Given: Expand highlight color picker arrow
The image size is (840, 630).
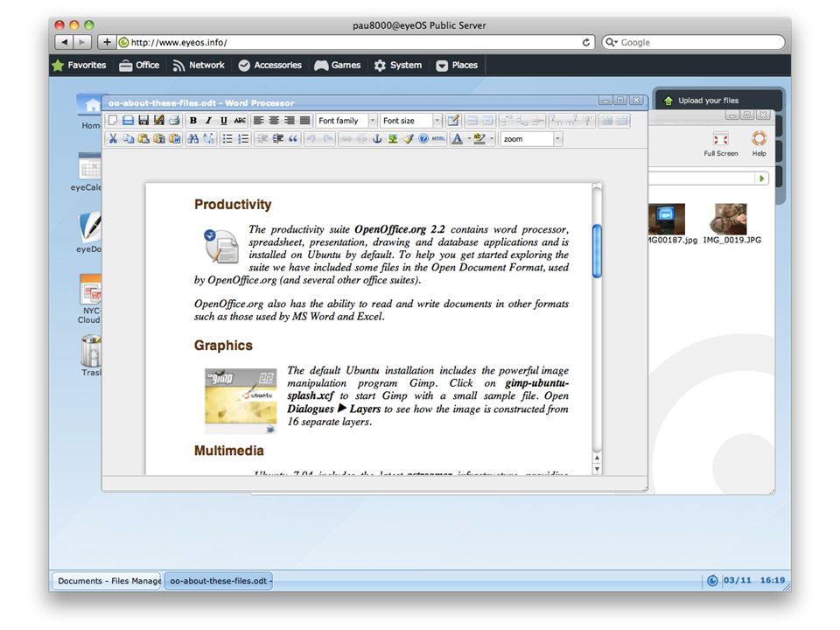Looking at the screenshot, I should pyautogui.click(x=491, y=139).
